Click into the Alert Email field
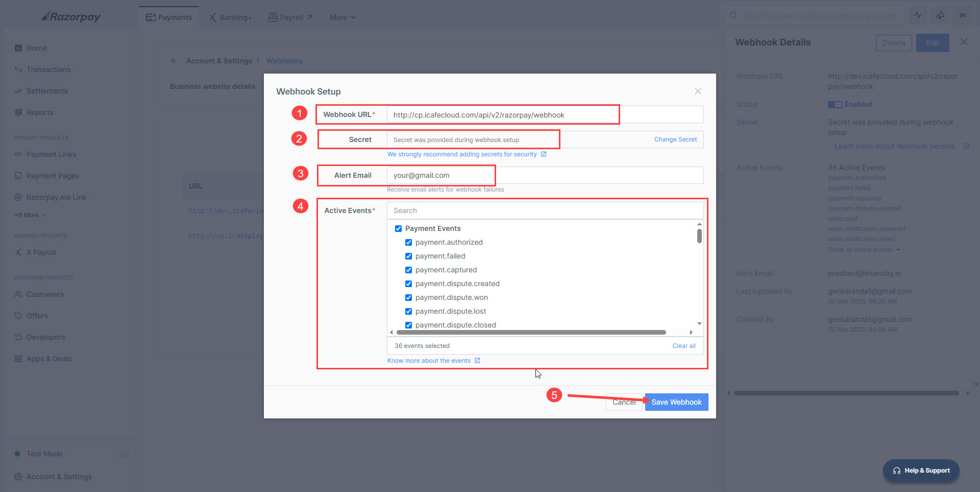This screenshot has height=492, width=980. pos(544,175)
